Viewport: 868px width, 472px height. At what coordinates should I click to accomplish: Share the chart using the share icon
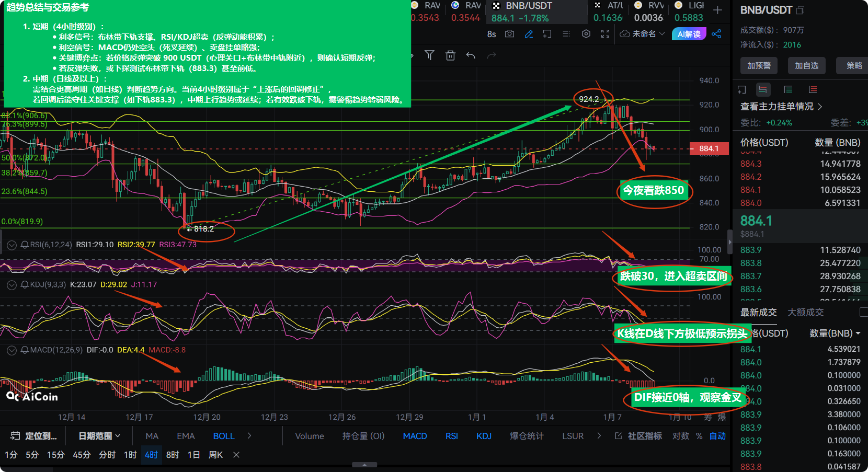pos(717,33)
